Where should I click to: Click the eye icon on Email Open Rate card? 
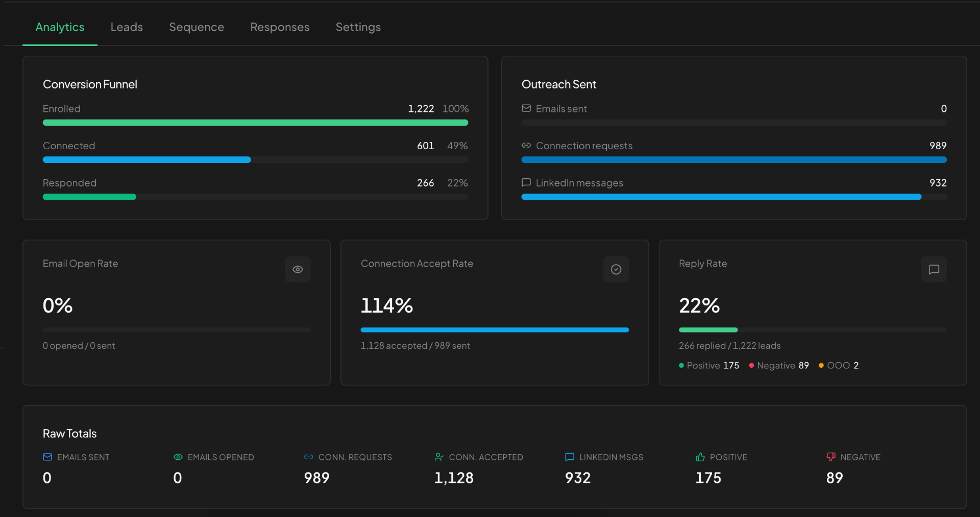(x=298, y=269)
